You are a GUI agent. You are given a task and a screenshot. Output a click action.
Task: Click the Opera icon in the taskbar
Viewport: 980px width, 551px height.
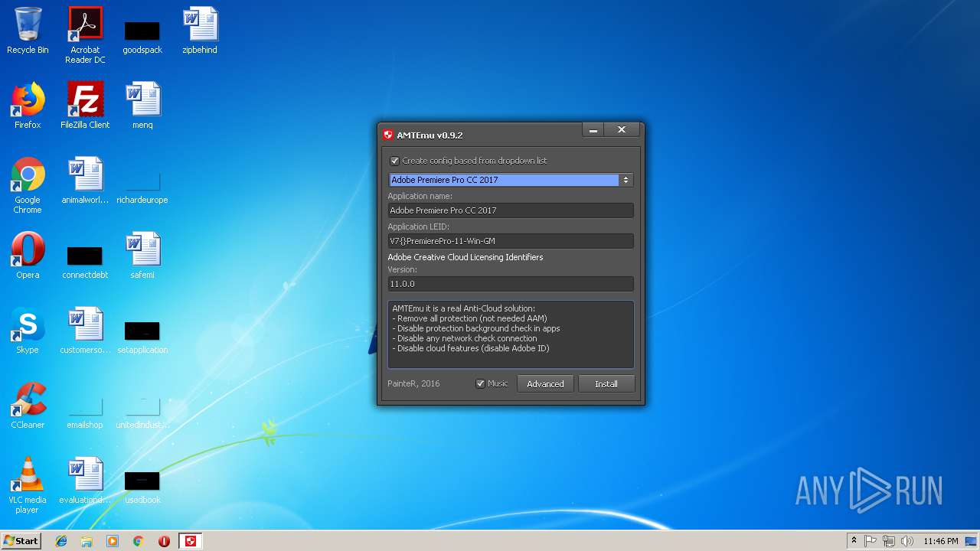click(164, 541)
